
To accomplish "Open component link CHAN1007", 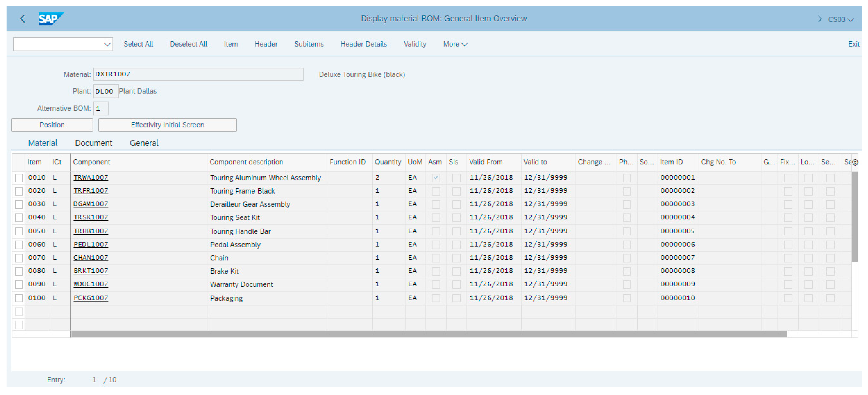I will pyautogui.click(x=91, y=258).
